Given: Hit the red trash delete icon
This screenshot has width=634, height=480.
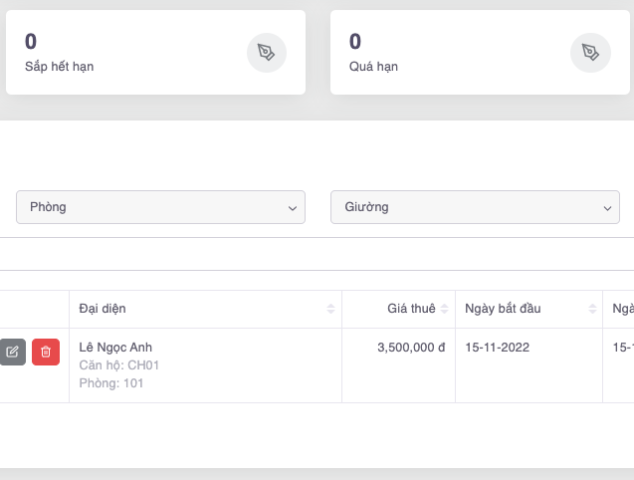Looking at the screenshot, I should (45, 352).
